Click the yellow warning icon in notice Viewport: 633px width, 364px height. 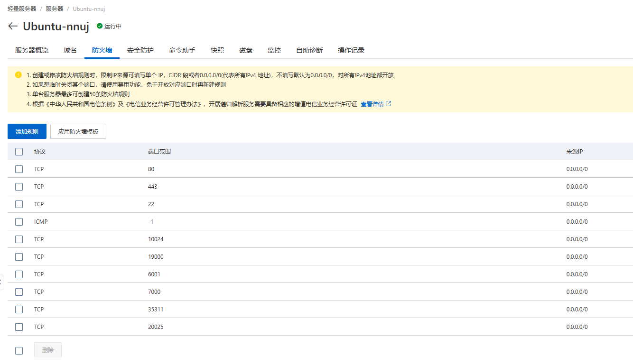pos(19,75)
